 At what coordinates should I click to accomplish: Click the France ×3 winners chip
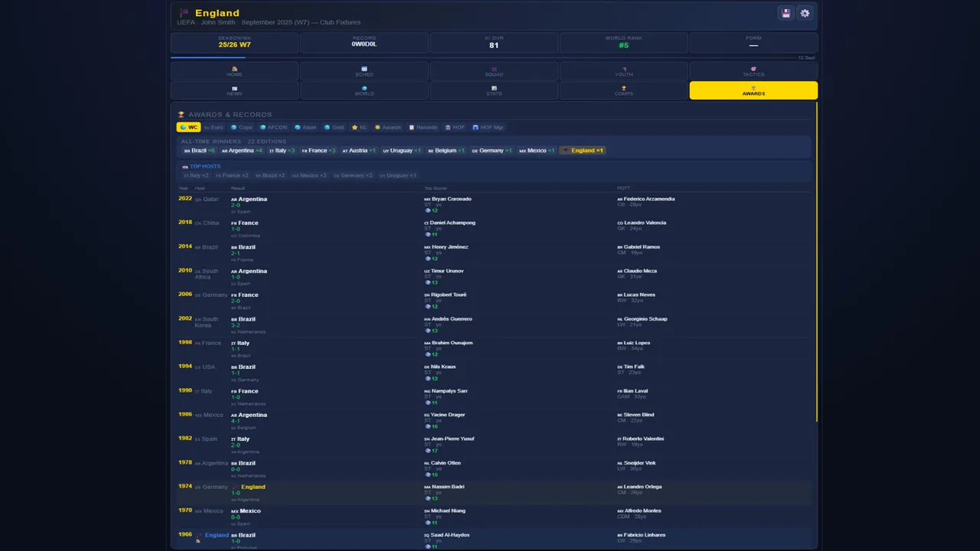tap(318, 151)
